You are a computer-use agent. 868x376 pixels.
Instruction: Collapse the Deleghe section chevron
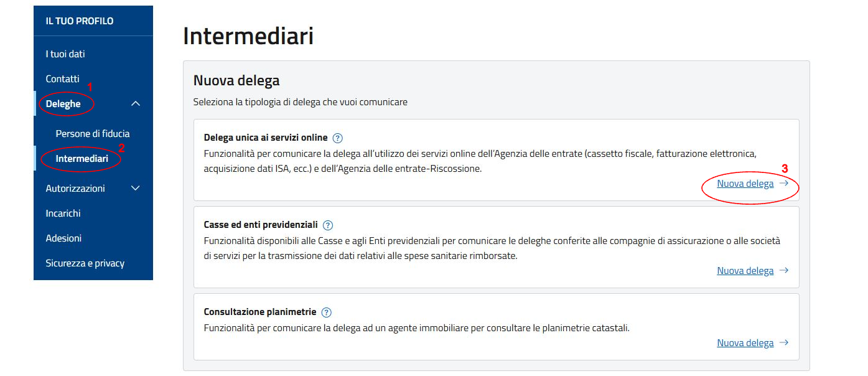[x=135, y=103]
